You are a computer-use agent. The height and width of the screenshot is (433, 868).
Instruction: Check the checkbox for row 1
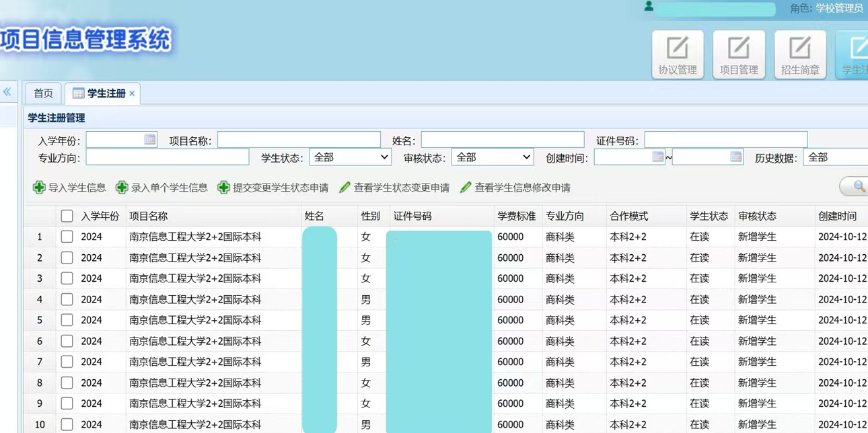point(67,237)
